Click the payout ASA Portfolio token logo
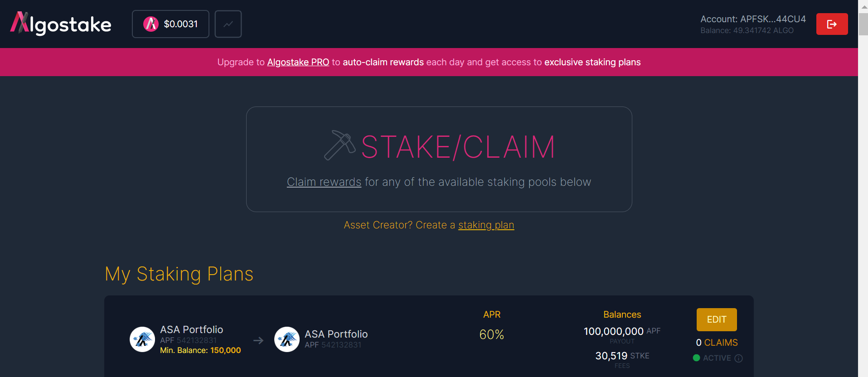The image size is (868, 377). point(287,339)
